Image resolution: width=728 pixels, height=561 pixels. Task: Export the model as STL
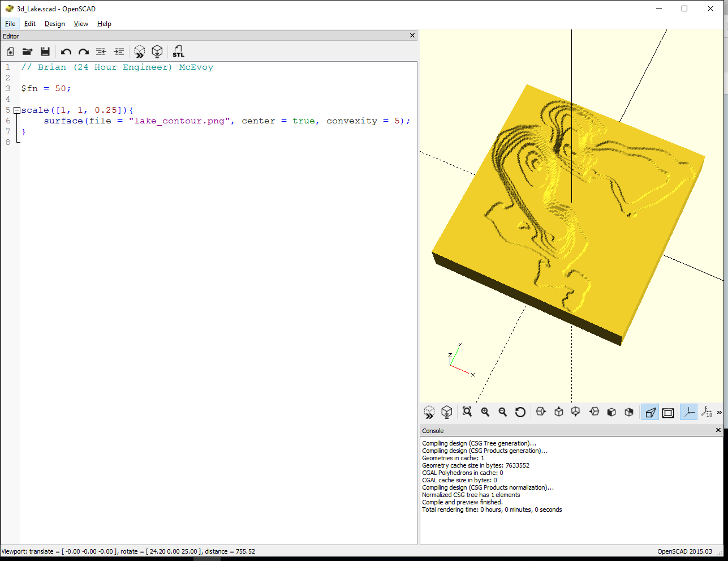click(178, 52)
